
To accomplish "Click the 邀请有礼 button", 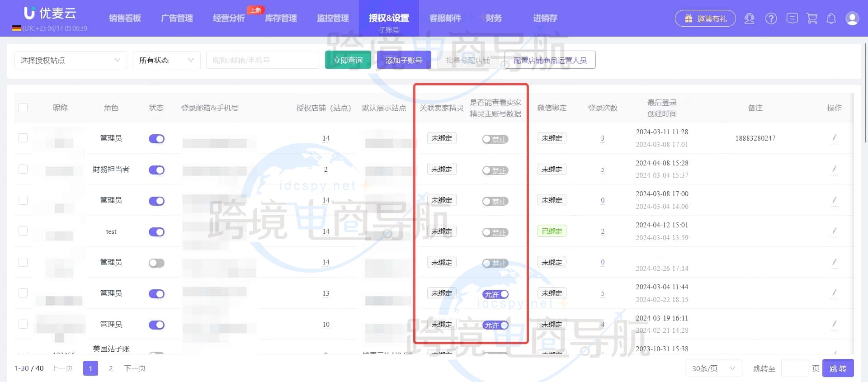I will 705,19.
